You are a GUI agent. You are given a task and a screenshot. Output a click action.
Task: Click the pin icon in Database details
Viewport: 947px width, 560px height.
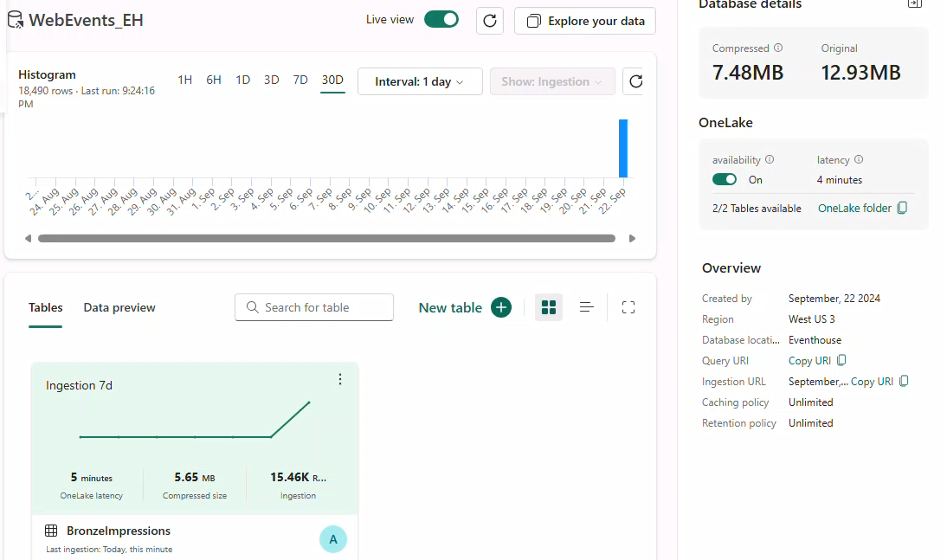[914, 5]
